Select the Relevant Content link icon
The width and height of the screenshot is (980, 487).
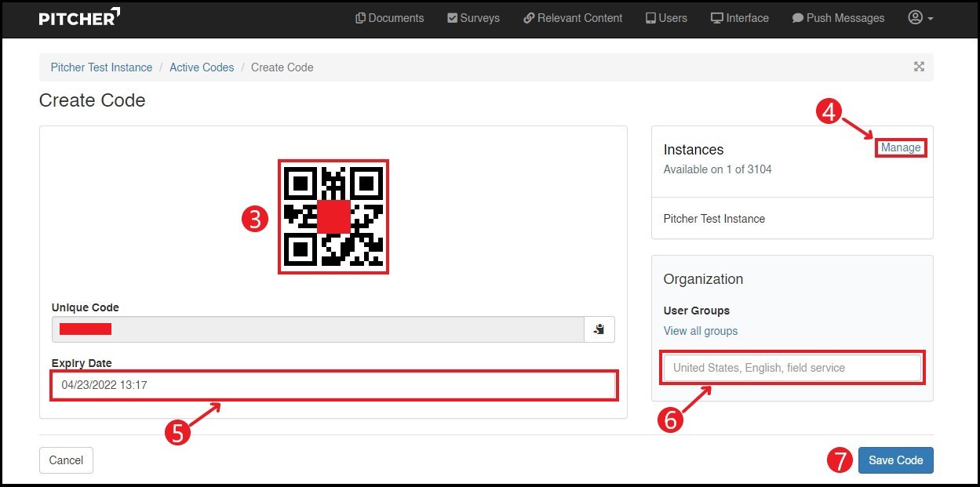(x=528, y=17)
